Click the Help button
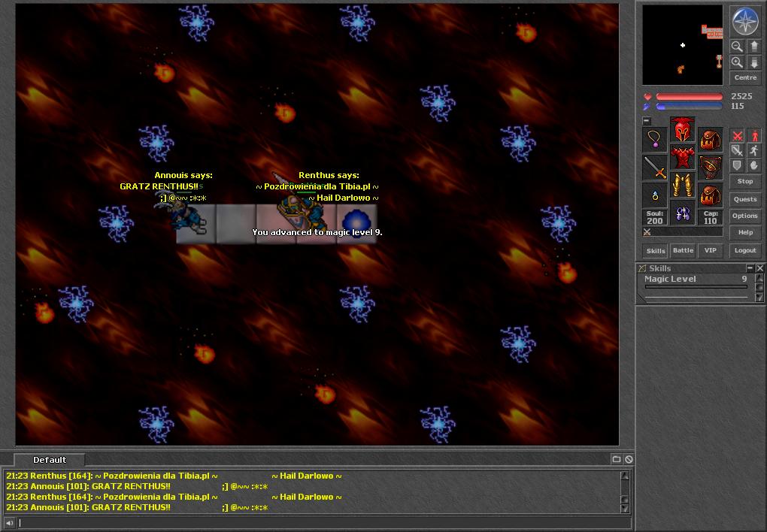This screenshot has height=532, width=767. [745, 233]
